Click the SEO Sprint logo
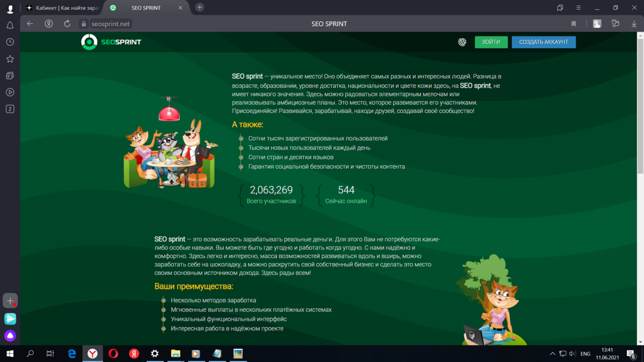 point(111,42)
